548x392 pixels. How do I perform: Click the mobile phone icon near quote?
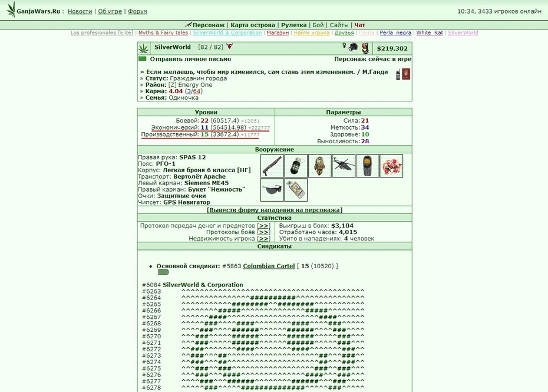(398, 74)
